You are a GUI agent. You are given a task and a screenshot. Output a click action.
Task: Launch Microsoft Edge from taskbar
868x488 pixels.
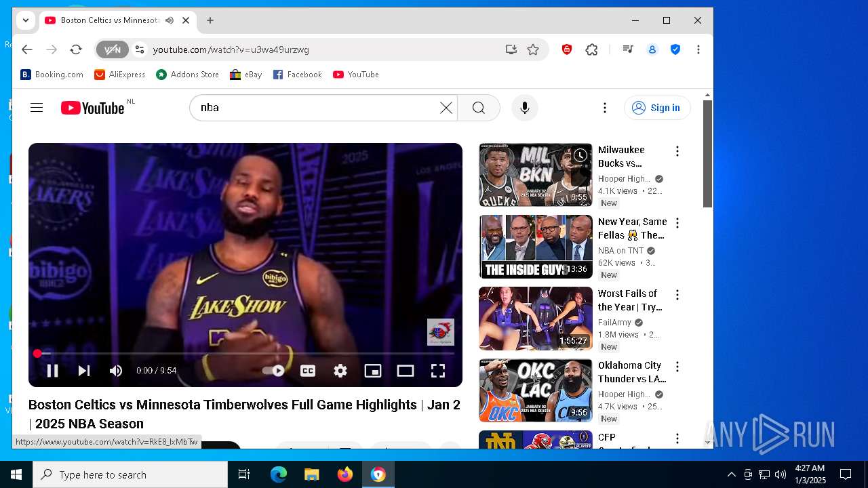tap(279, 474)
